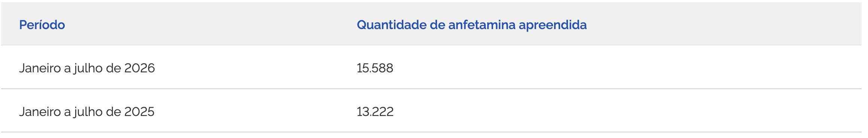Select the Janeiro a julho de 2025 cell
The image size is (868, 138).
(87, 112)
